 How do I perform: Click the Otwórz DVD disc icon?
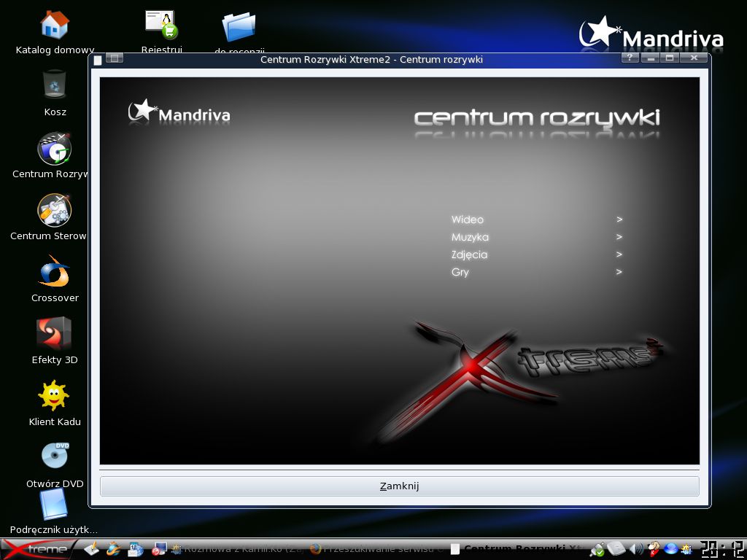(x=55, y=456)
